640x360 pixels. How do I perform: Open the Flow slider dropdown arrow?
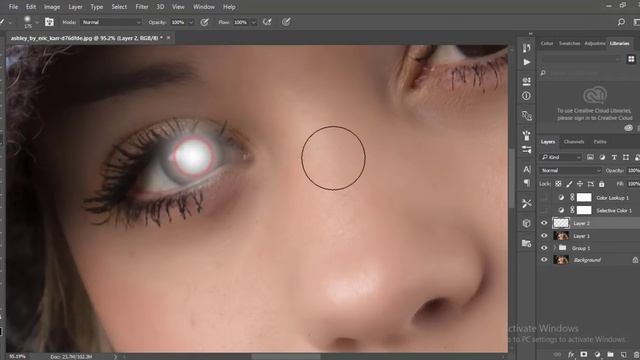[253, 22]
